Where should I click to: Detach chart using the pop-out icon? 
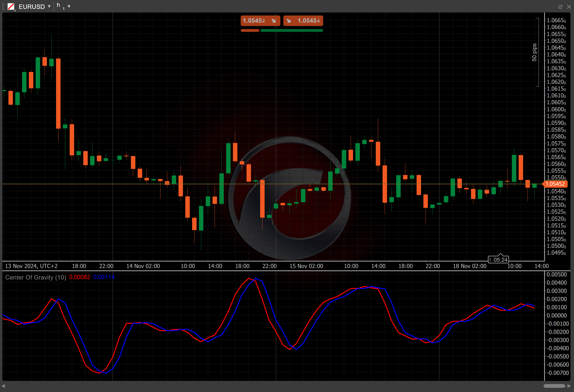[560, 7]
